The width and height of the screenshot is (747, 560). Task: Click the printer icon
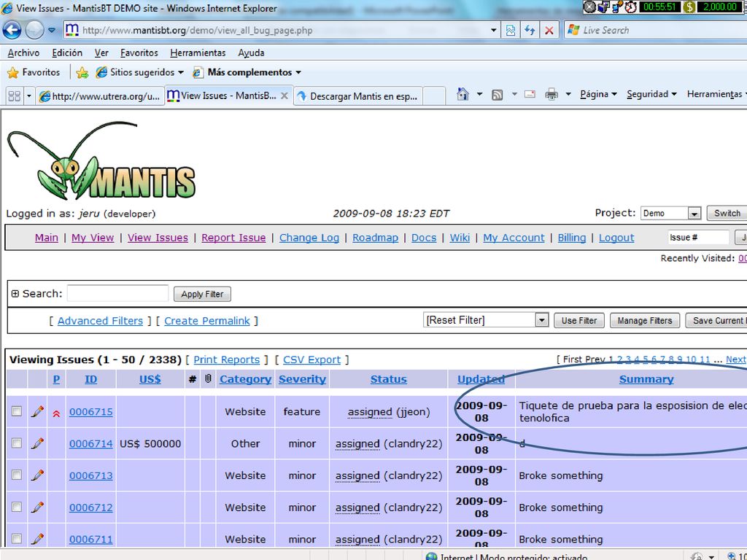(x=551, y=94)
